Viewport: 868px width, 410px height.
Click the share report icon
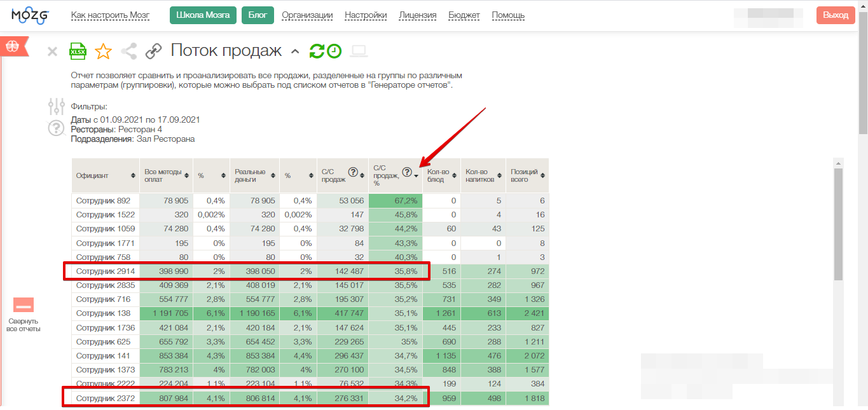pyautogui.click(x=128, y=51)
